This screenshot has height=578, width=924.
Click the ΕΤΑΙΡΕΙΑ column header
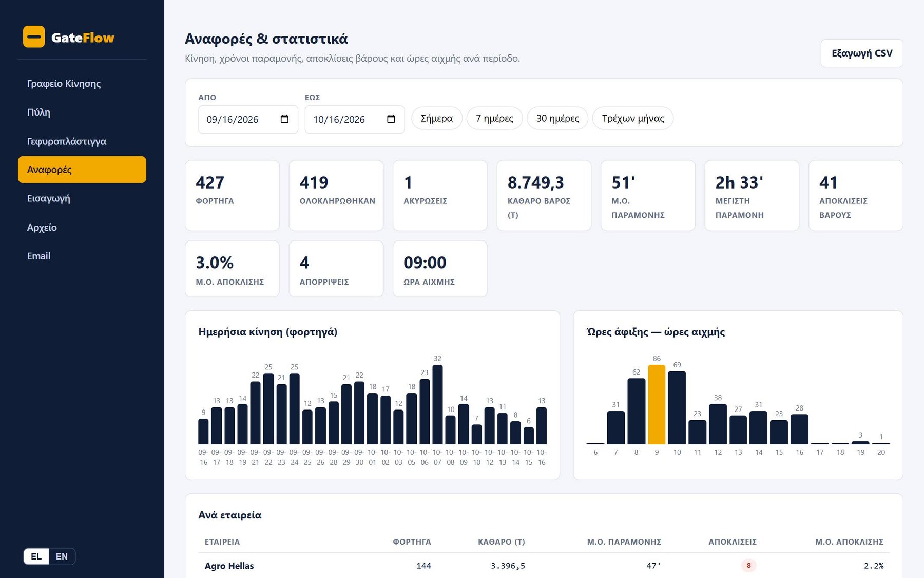click(222, 542)
